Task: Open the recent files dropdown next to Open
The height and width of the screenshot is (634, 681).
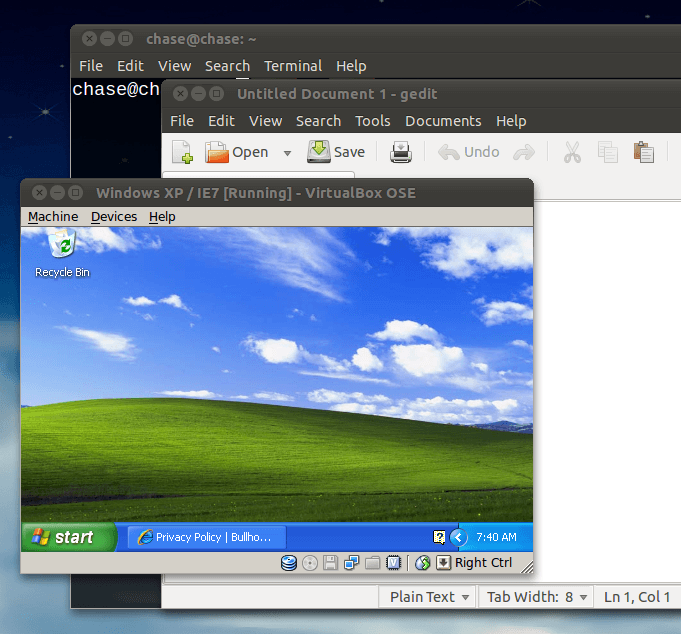Action: click(287, 153)
